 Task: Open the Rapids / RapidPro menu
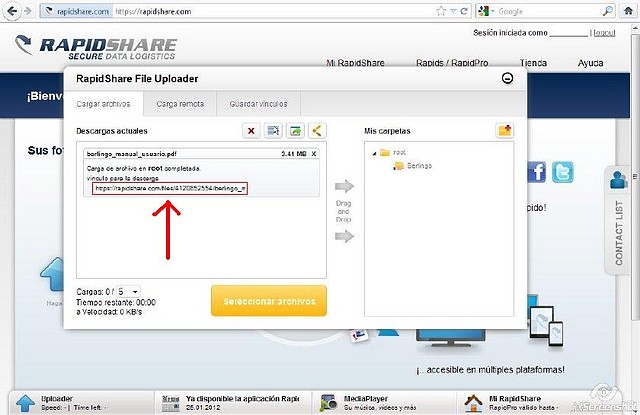(452, 63)
